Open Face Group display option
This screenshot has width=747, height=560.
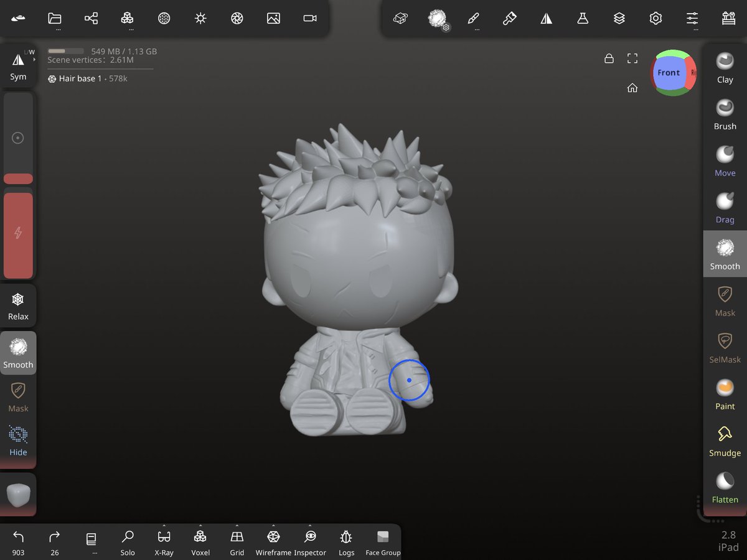point(383,543)
